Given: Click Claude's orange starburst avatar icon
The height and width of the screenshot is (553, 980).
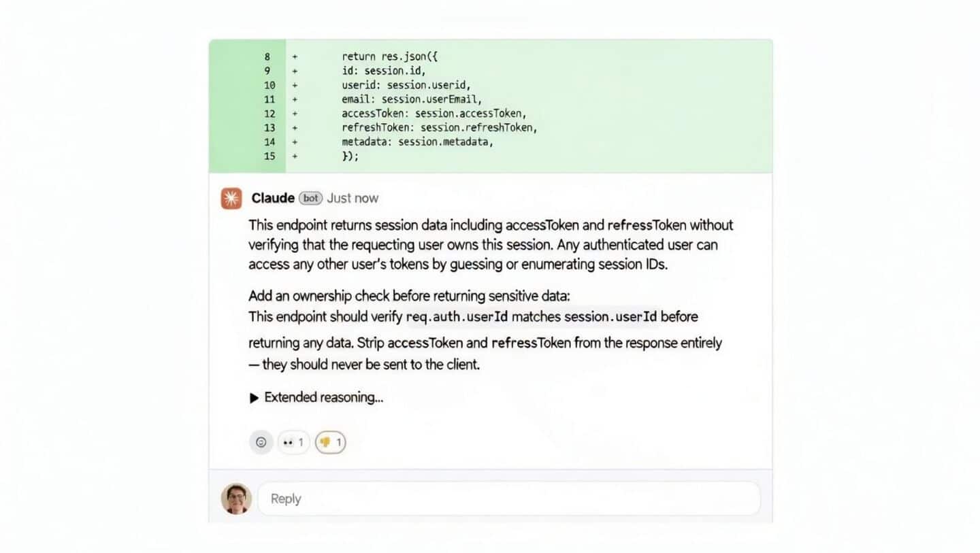Looking at the screenshot, I should (x=230, y=198).
